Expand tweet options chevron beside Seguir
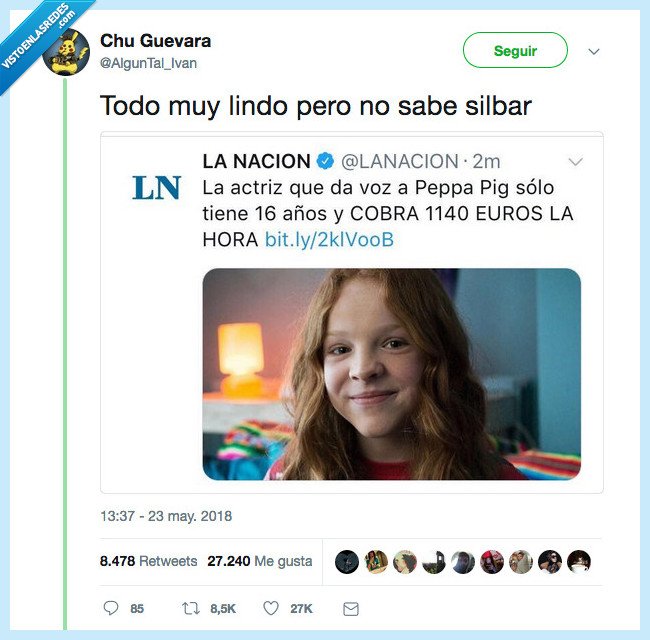Viewport: 650px width, 640px height. tap(594, 51)
